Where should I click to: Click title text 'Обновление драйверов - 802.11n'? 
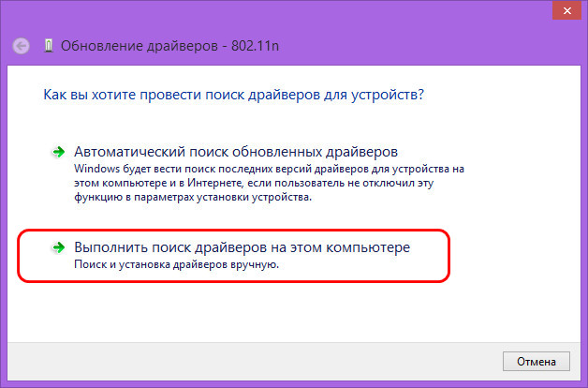tap(169, 46)
